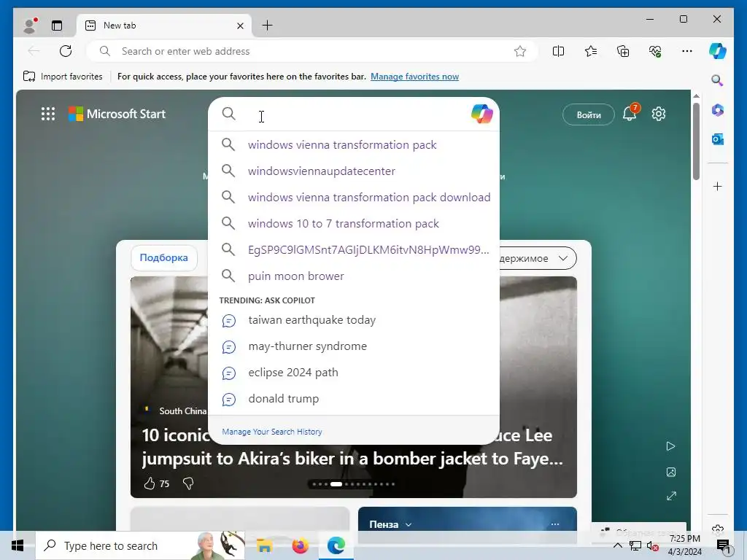Launch Firefox from taskbar
Viewport: 747px width, 560px height.
pos(300,545)
